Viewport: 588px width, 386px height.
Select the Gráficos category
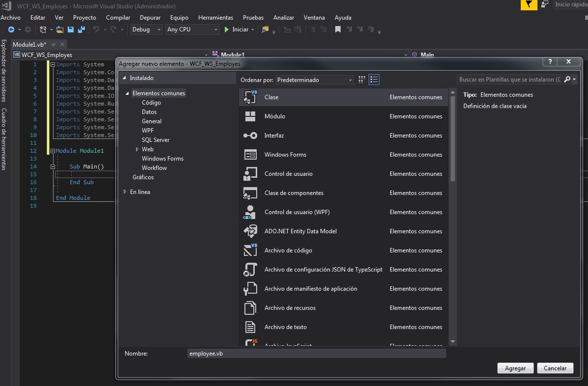point(143,177)
